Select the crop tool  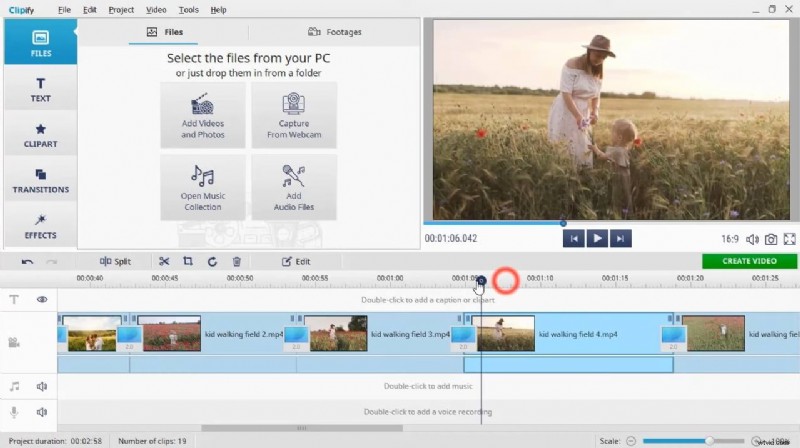[x=188, y=261]
